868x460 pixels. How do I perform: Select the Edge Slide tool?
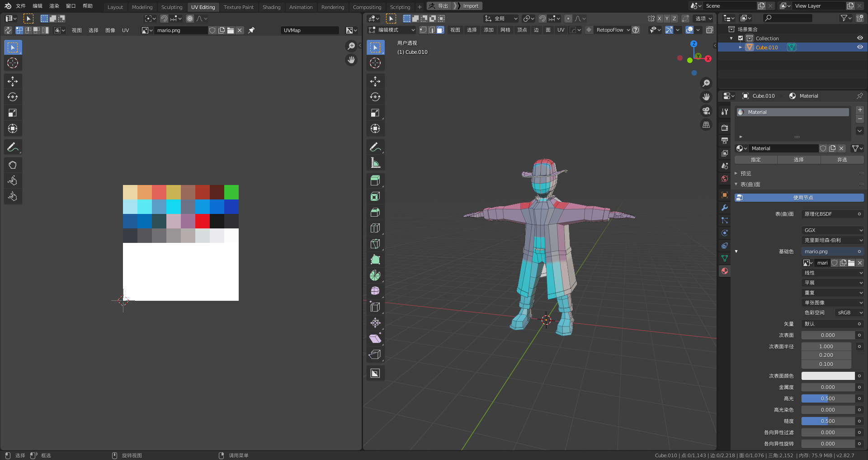pyautogui.click(x=375, y=307)
